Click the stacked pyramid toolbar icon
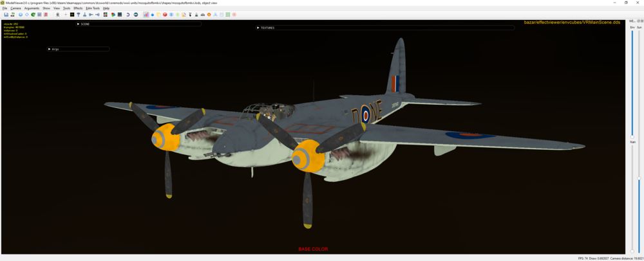The width and height of the screenshot is (644, 261). tap(196, 14)
